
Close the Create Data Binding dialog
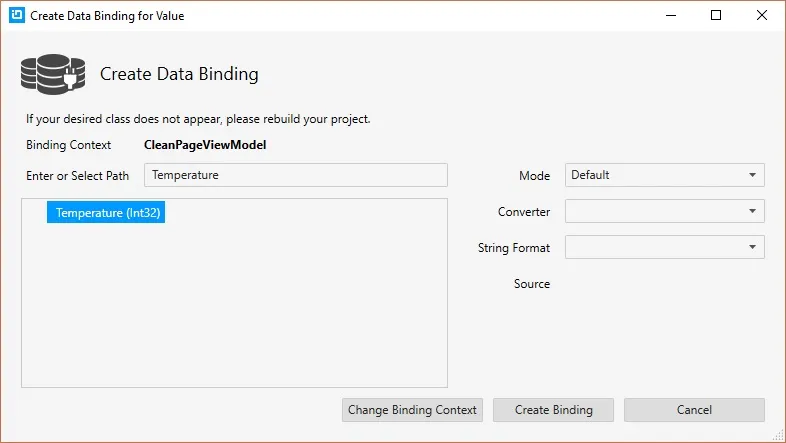click(762, 16)
